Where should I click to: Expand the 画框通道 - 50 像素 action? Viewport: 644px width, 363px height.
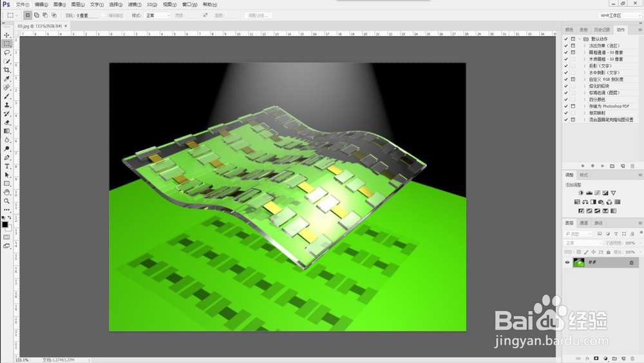585,52
